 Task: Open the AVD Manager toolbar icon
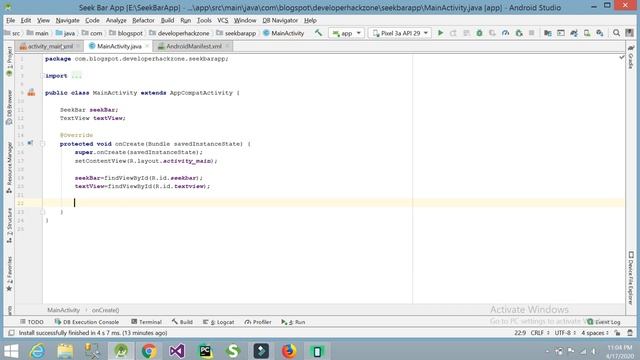point(587,33)
